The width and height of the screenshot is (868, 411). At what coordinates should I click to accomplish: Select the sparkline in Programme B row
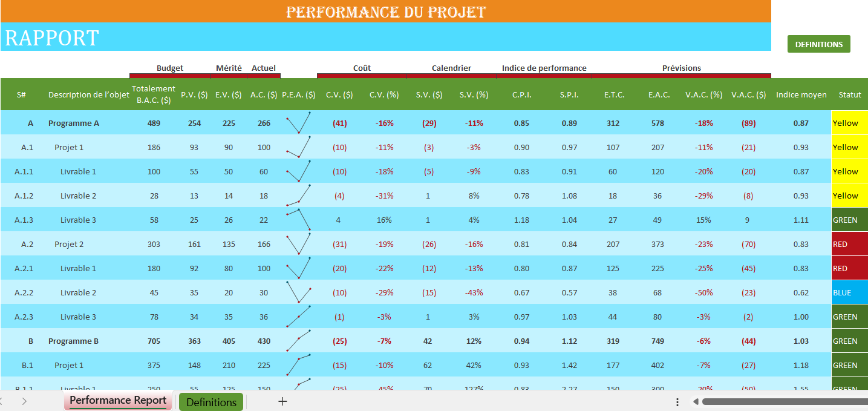pyautogui.click(x=298, y=341)
